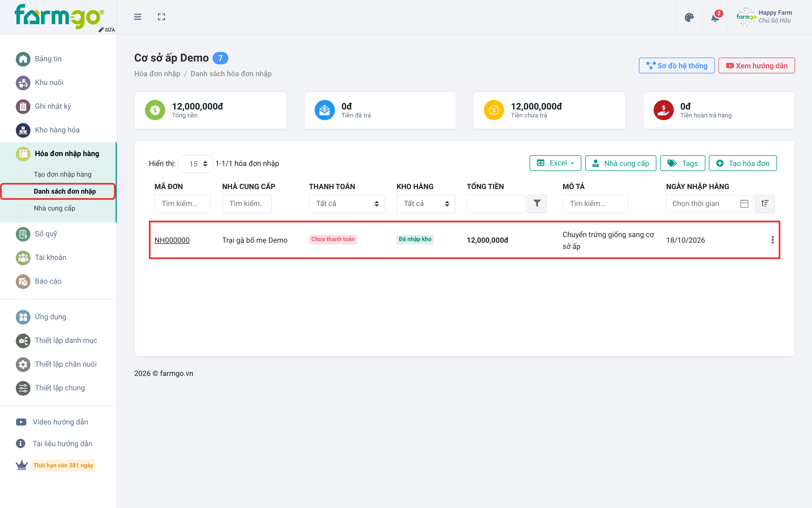812x508 pixels.
Task: Click the Nhà cung cấp toolbar button
Action: 620,163
